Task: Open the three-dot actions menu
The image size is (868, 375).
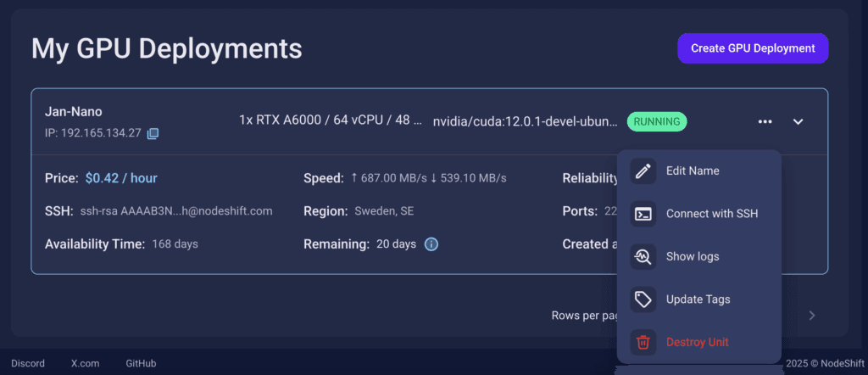Action: pos(765,121)
